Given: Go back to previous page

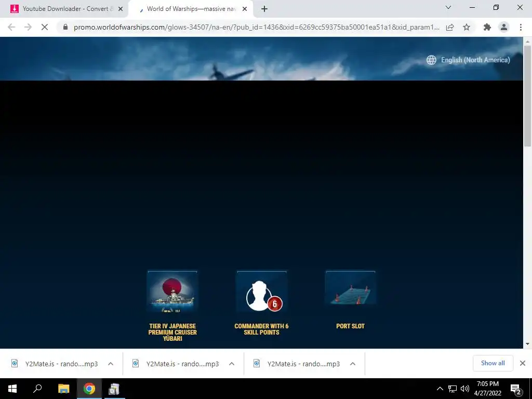Looking at the screenshot, I should click(x=11, y=27).
